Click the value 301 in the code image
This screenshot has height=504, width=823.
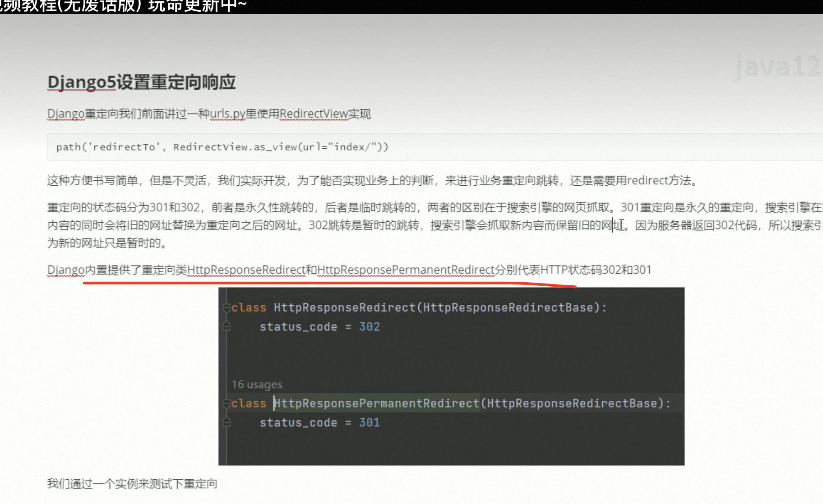370,423
